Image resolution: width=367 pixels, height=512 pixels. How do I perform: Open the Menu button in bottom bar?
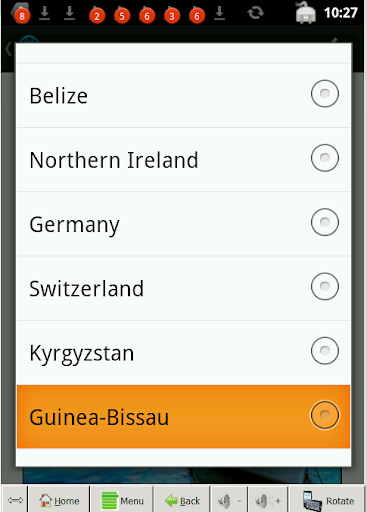click(122, 500)
